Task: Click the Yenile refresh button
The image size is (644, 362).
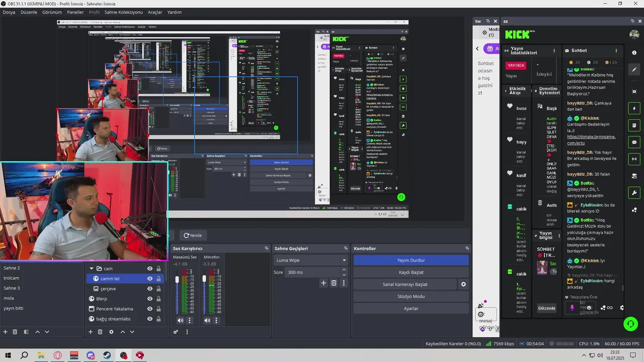Action: coord(193,235)
